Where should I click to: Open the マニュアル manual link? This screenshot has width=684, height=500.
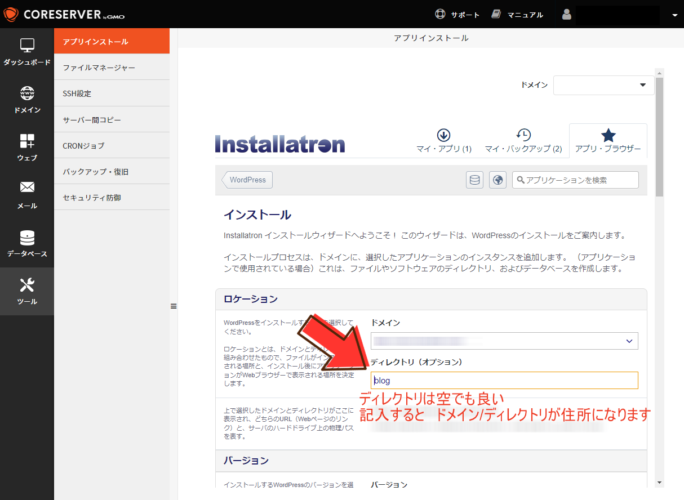[517, 14]
